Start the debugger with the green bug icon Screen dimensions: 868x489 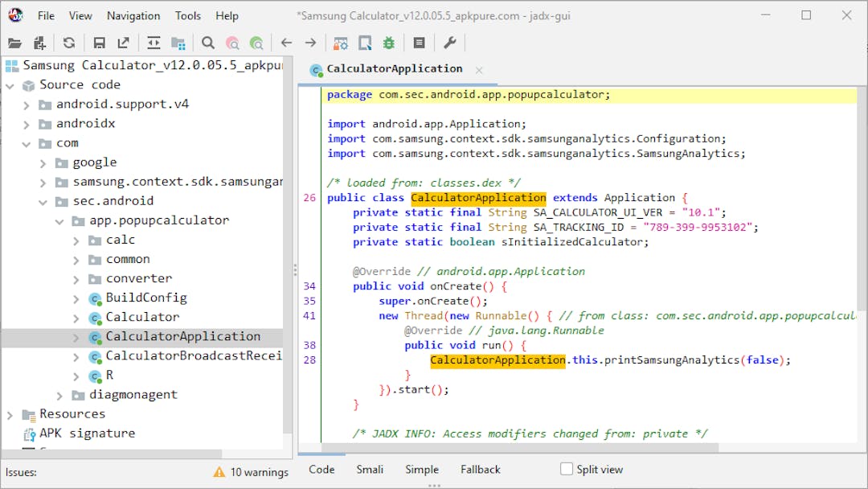[389, 43]
